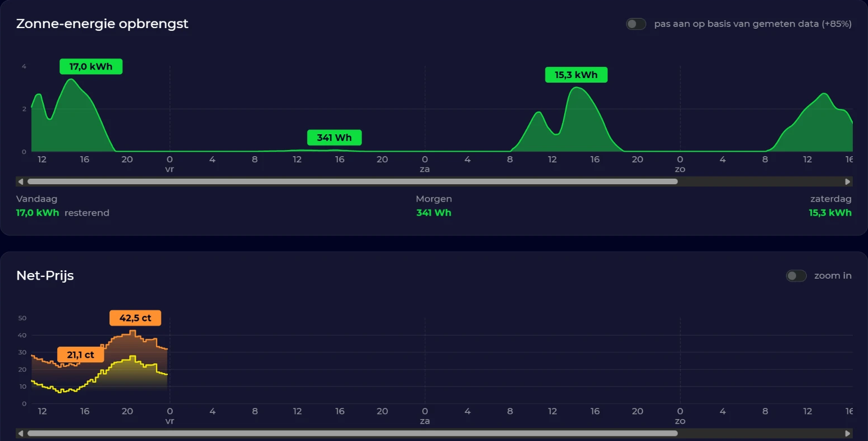Click the 'Vandaag' summary label
Image resolution: width=868 pixels, height=441 pixels.
click(x=36, y=199)
